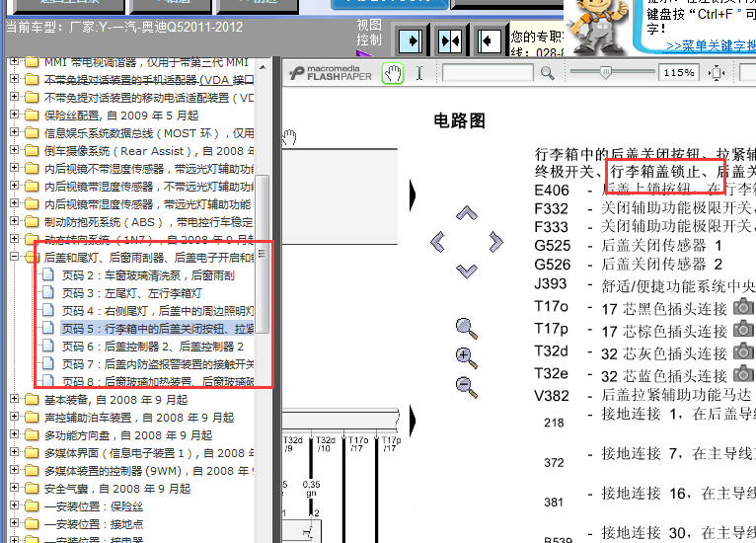Click the page icon for 页码 6

point(47,346)
